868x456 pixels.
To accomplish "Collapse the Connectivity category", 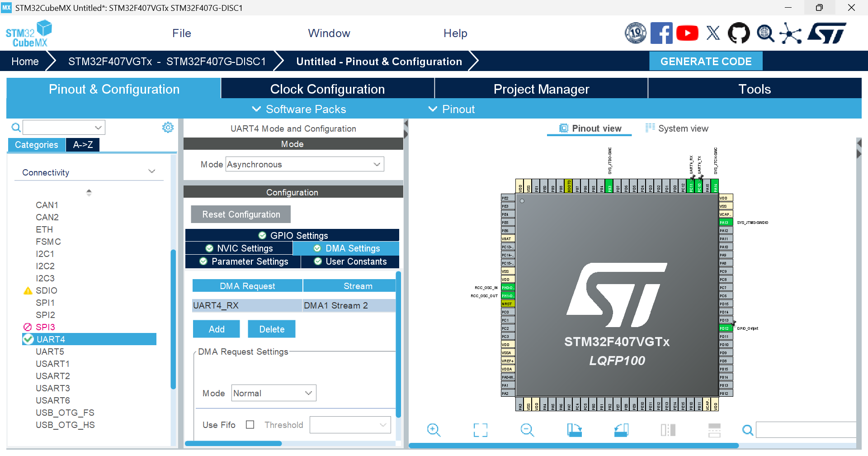I will pyautogui.click(x=151, y=172).
